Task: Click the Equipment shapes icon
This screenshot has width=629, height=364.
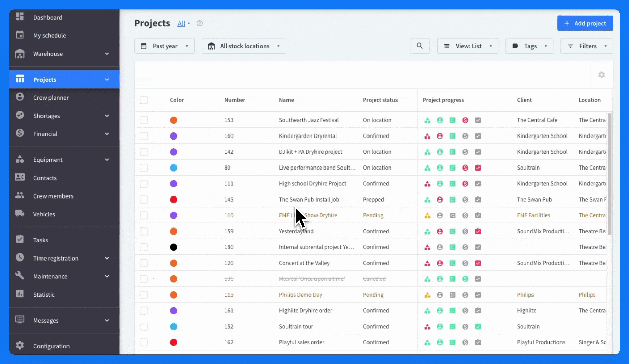Action: [x=20, y=159]
